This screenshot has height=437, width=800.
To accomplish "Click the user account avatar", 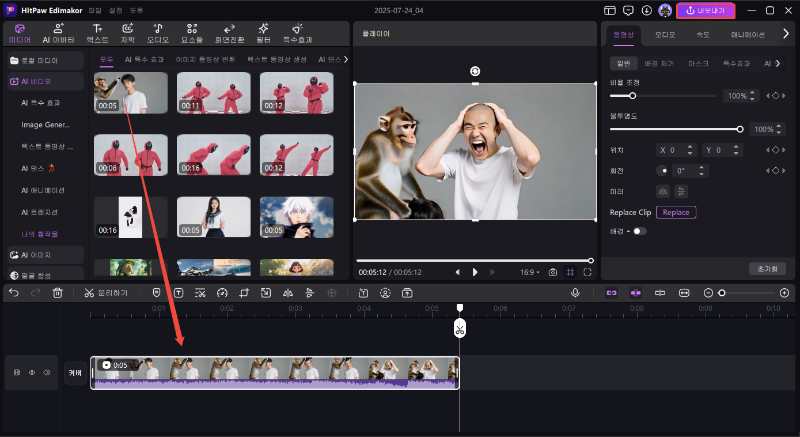I will (x=665, y=11).
